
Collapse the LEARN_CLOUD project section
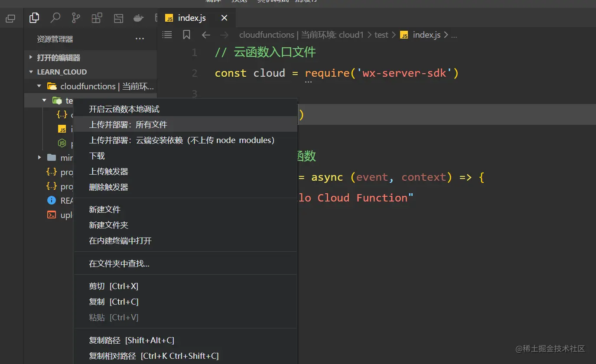click(x=90, y=72)
